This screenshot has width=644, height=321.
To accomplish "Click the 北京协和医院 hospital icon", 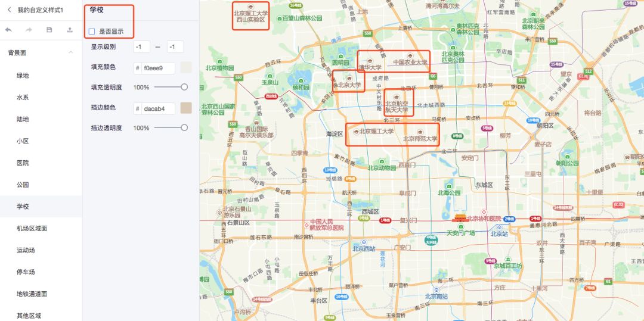I will point(484,212).
